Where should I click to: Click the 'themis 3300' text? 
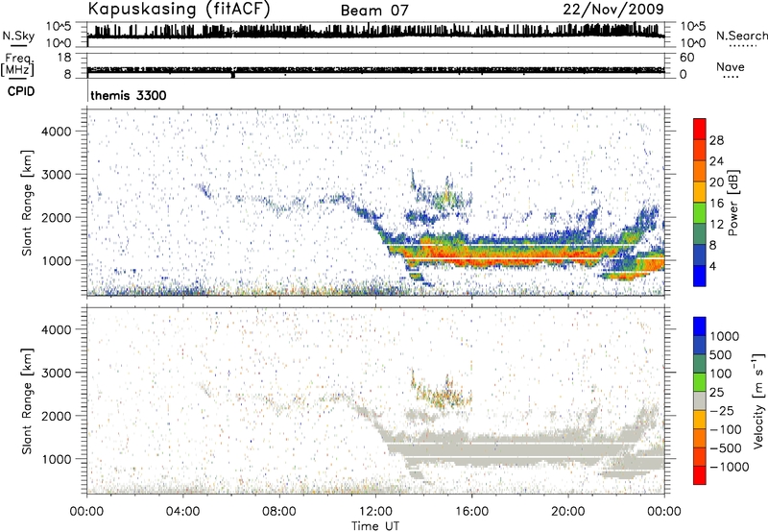pyautogui.click(x=129, y=95)
